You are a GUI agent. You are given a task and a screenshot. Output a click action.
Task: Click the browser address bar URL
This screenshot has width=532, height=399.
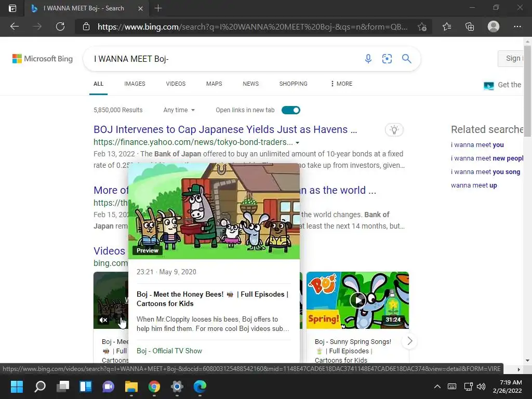(x=252, y=27)
